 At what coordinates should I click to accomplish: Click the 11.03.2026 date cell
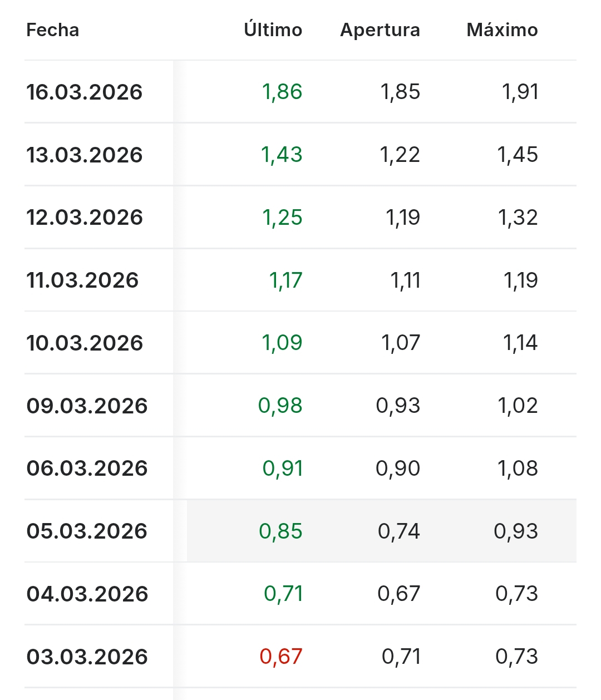82,280
